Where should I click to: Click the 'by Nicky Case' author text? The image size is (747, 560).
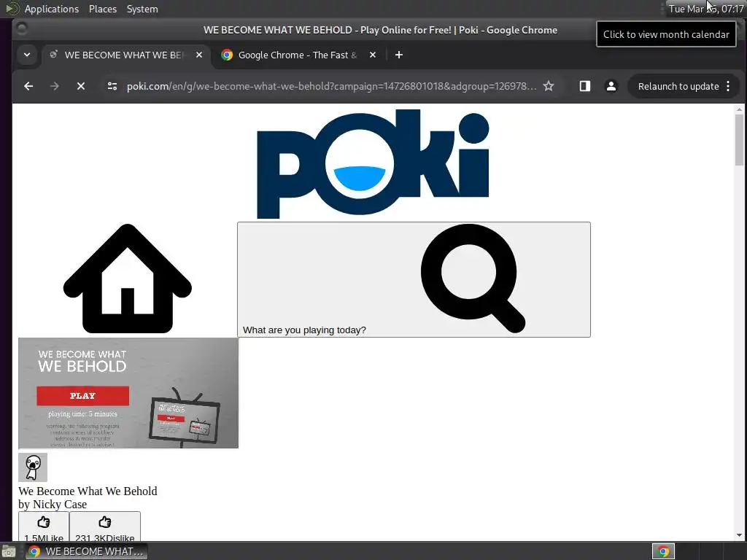pyautogui.click(x=53, y=505)
